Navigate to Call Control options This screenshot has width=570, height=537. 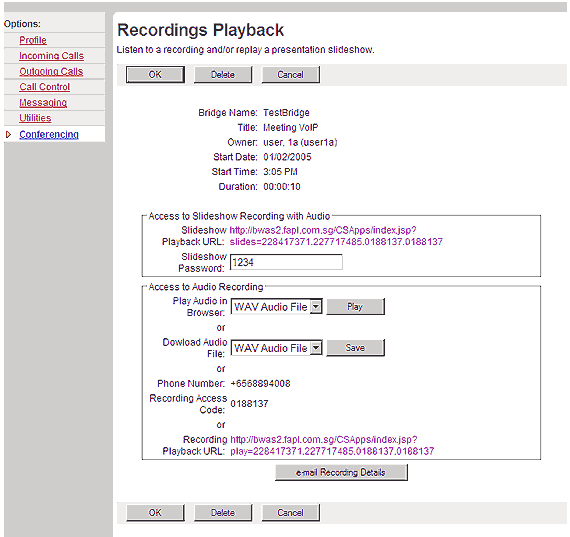(45, 87)
